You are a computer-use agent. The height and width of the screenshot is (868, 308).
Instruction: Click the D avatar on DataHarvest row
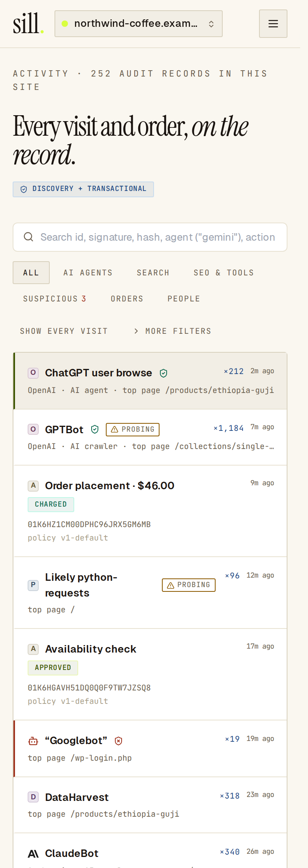click(x=33, y=797)
